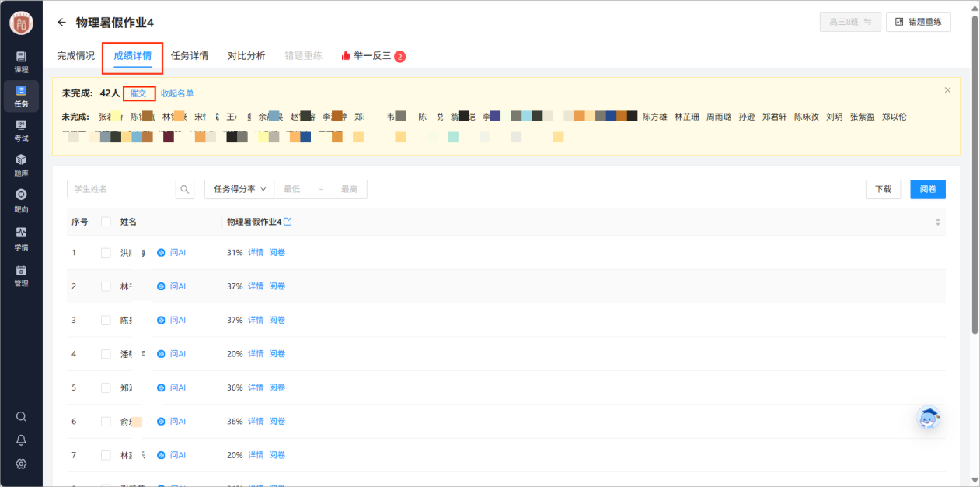Open 题库 in the left sidebar

(x=21, y=165)
